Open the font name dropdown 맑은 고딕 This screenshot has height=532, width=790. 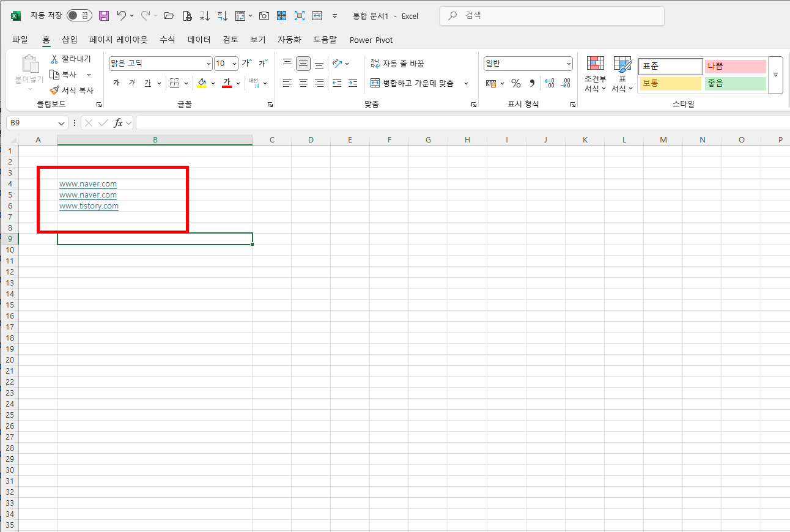pyautogui.click(x=209, y=64)
